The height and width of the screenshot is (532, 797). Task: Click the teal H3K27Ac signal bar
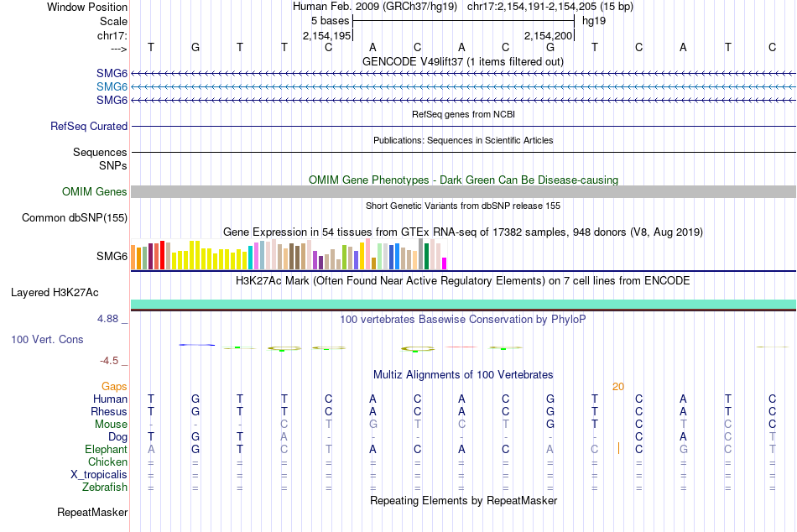coord(463,304)
